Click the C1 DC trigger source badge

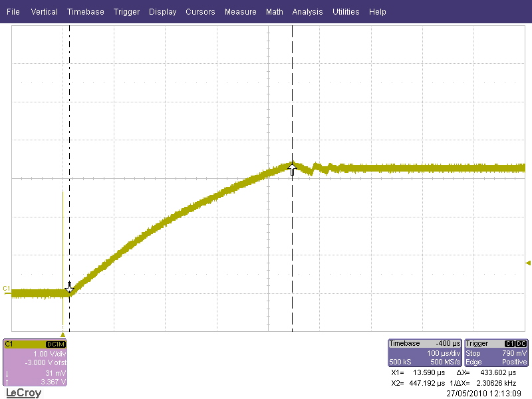[516, 343]
